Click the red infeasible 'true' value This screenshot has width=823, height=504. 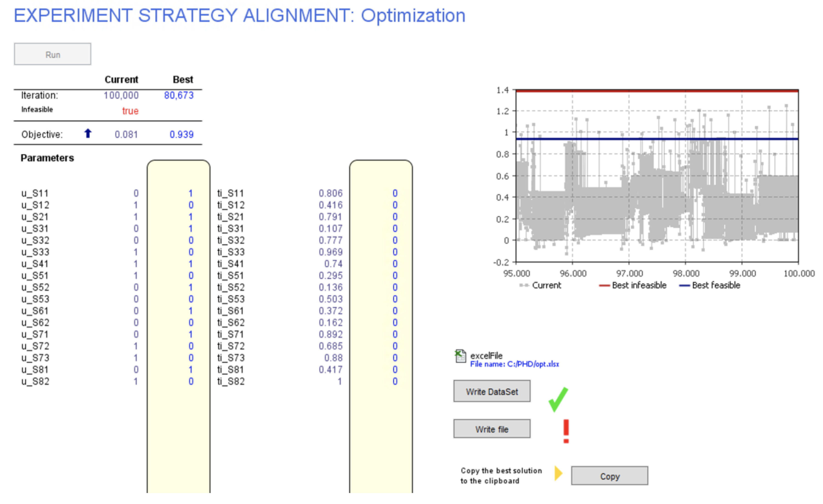pyautogui.click(x=130, y=111)
